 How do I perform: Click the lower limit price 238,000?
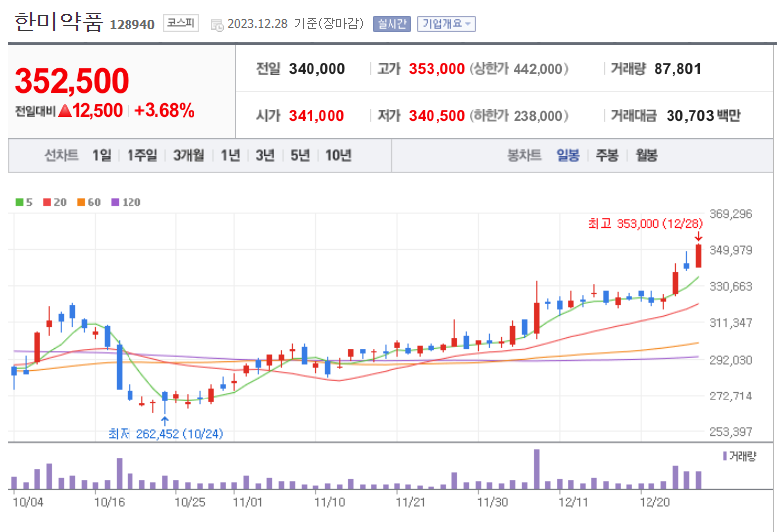pos(538,116)
